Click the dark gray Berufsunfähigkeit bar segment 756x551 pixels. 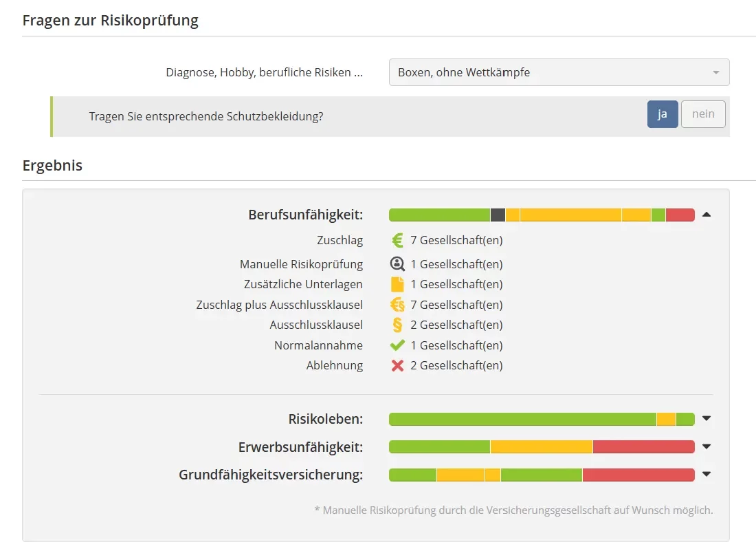[498, 215]
